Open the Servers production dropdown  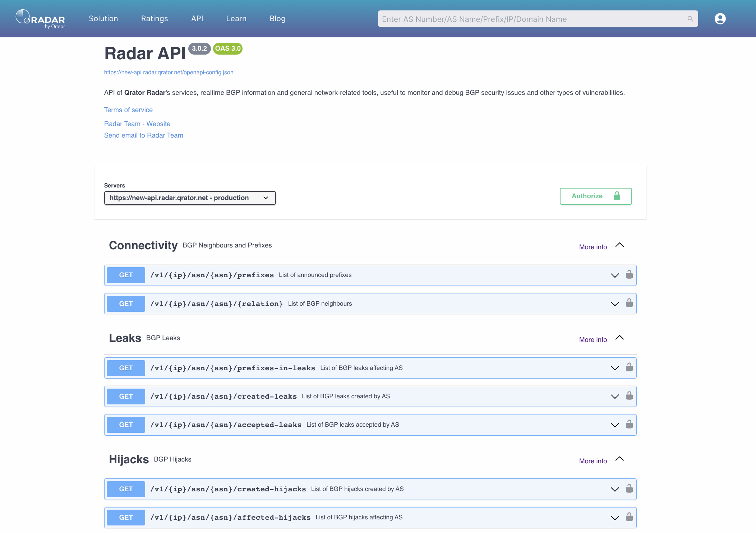coord(190,198)
